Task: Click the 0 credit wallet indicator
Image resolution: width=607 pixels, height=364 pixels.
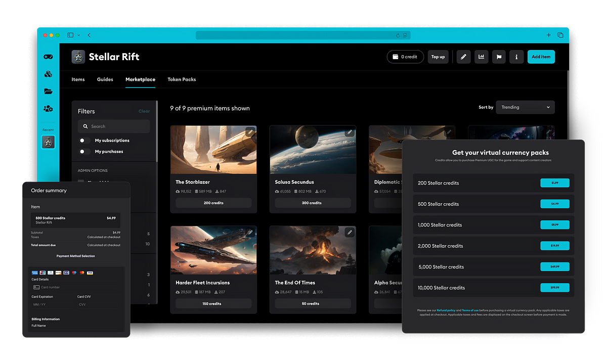Action: click(405, 57)
